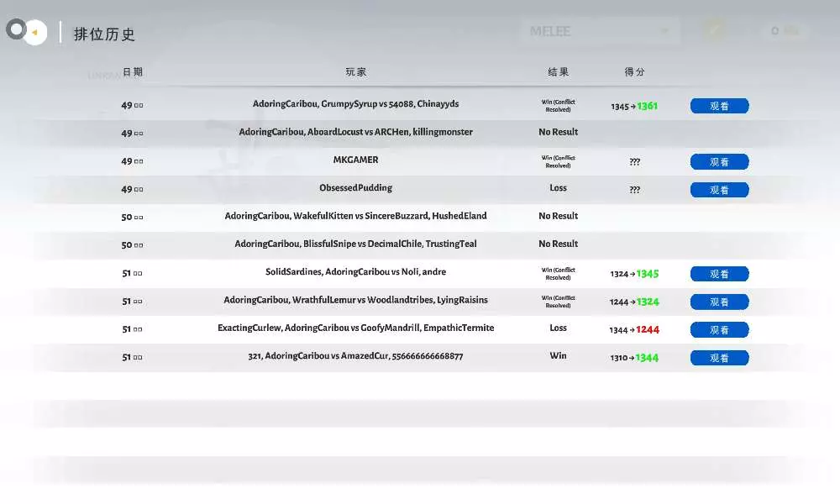Select the WakefulKitten vs SincereBuzzard row

click(355, 217)
